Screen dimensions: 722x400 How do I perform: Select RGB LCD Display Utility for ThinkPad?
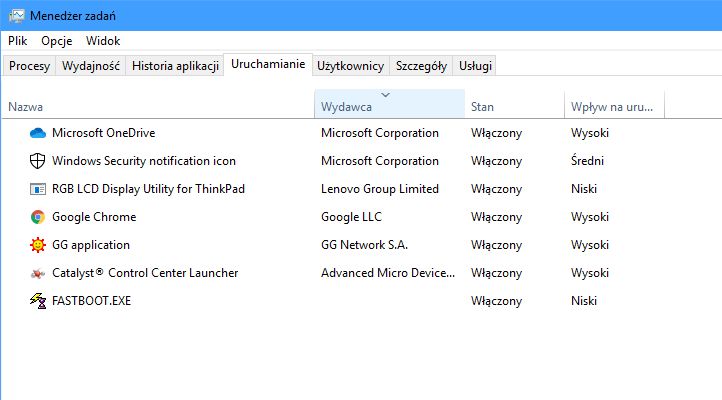(148, 189)
